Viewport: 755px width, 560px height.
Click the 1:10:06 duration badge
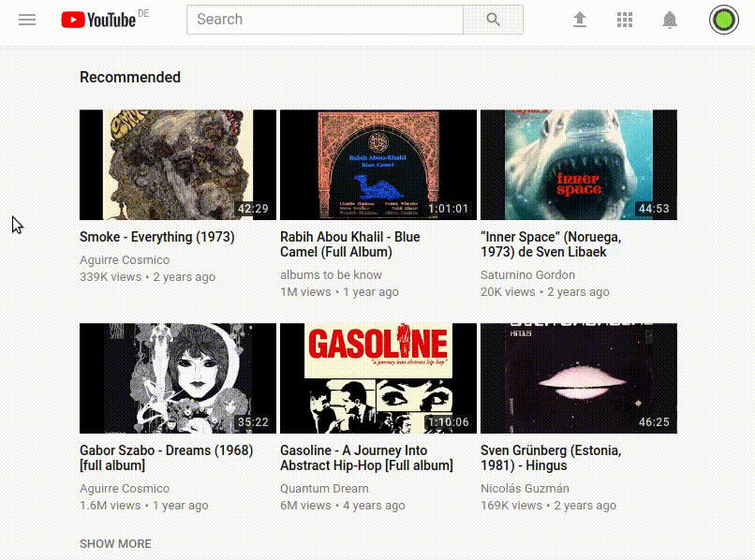click(x=449, y=422)
